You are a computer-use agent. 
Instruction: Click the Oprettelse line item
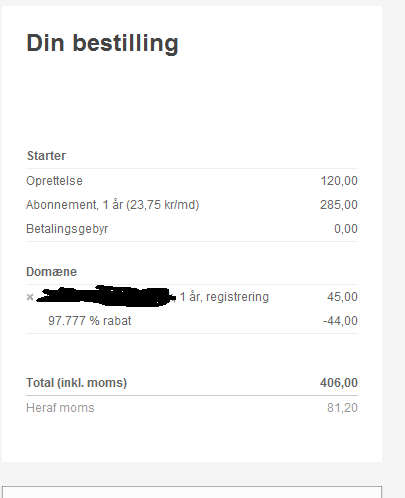point(54,181)
